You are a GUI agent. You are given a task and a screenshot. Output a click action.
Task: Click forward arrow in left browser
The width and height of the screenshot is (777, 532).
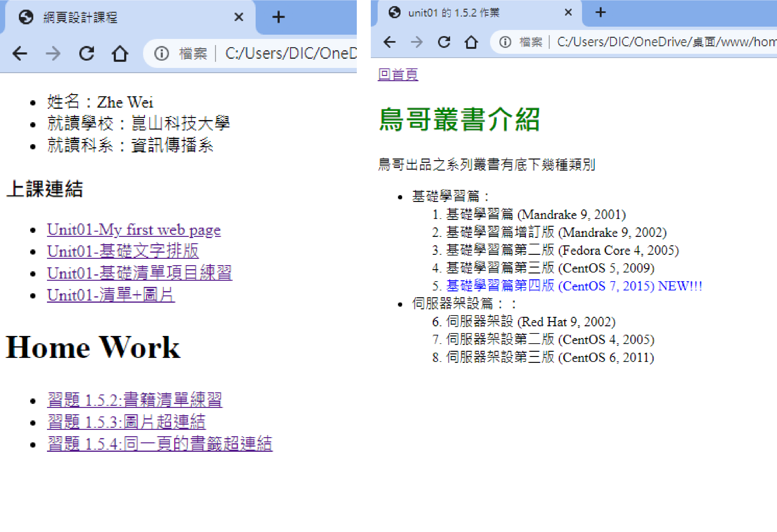point(53,54)
